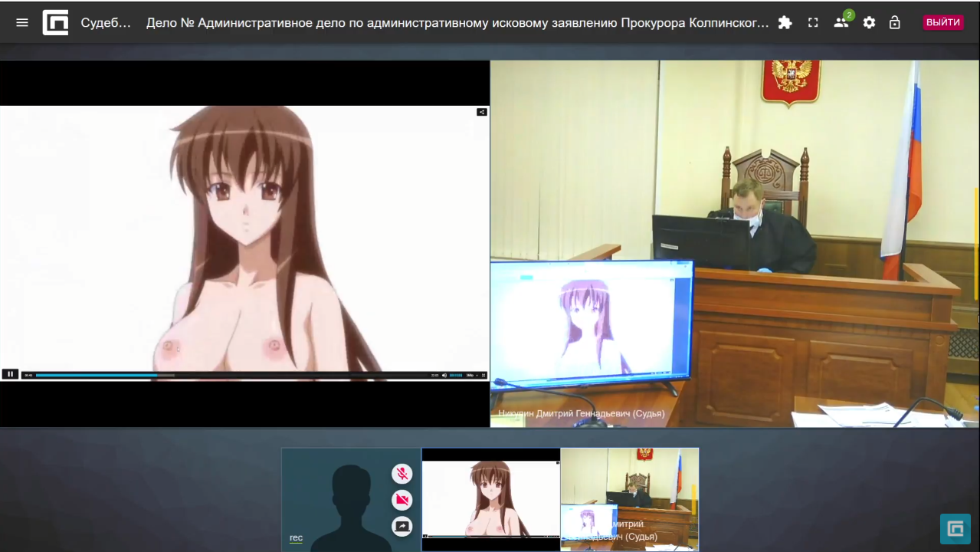980x552 pixels.
Task: Select the rec participant thumbnail
Action: pyautogui.click(x=351, y=500)
